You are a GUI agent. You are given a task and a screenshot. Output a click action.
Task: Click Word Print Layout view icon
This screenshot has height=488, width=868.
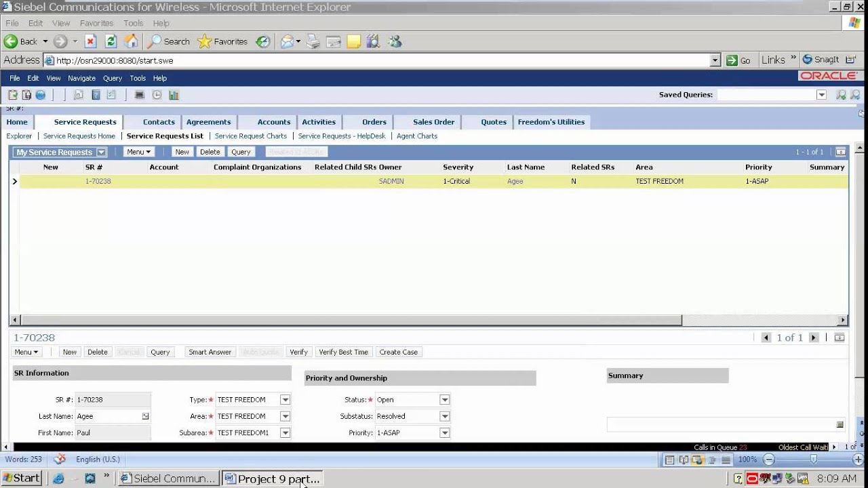(669, 460)
